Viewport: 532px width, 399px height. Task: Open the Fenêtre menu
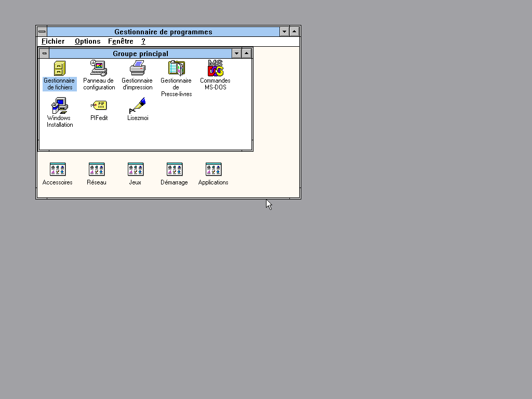(x=121, y=42)
